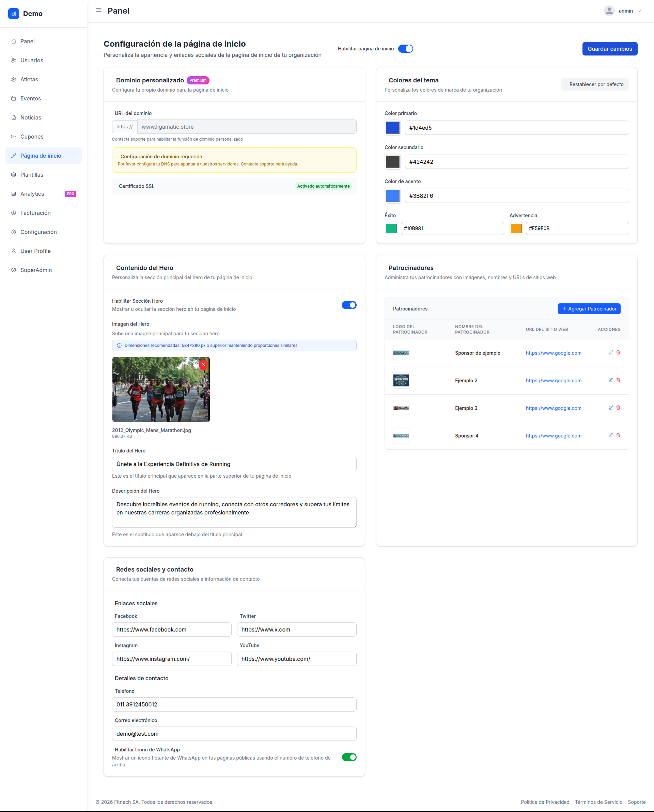Click the Título del Hero input field
The width and height of the screenshot is (654, 812).
(234, 464)
